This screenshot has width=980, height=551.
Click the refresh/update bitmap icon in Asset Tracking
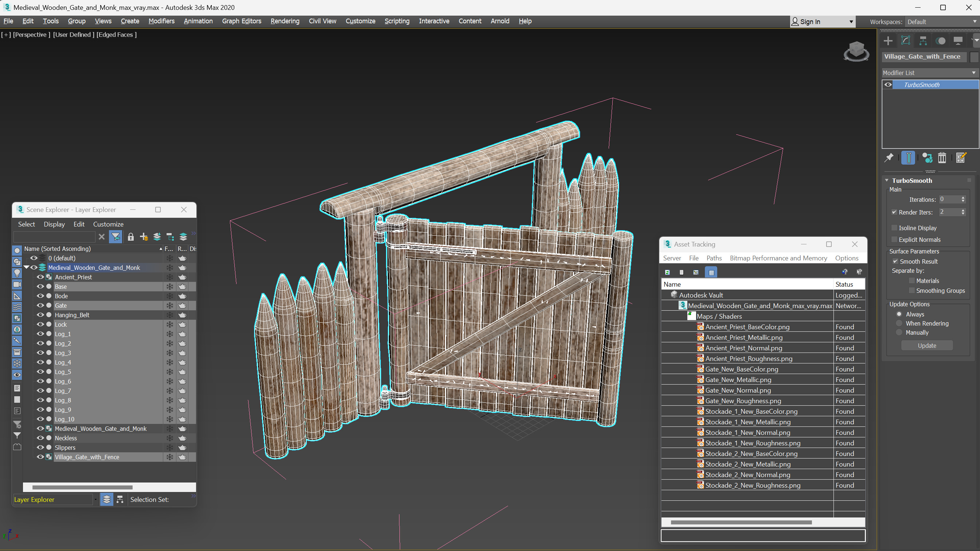(x=668, y=272)
